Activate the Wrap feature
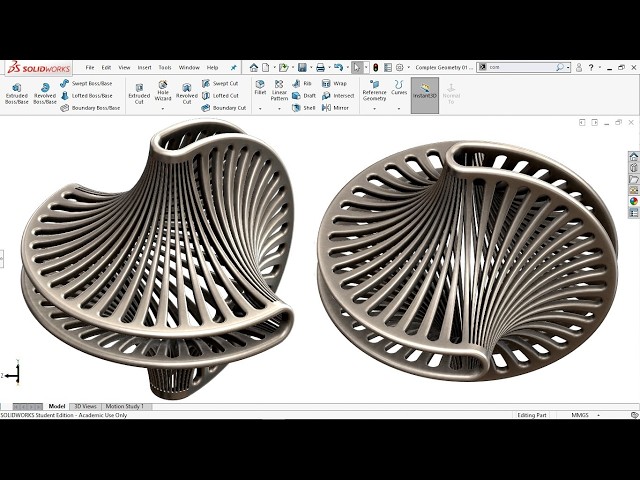 [x=334, y=83]
